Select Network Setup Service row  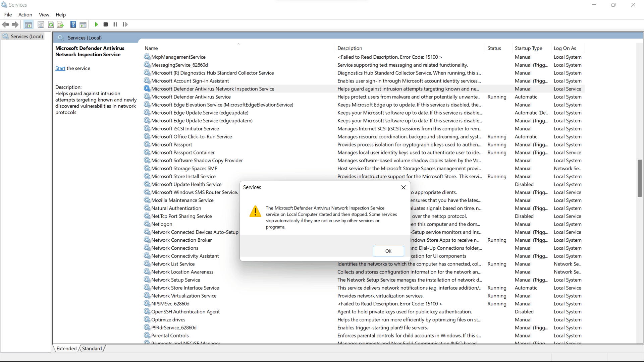(364, 280)
